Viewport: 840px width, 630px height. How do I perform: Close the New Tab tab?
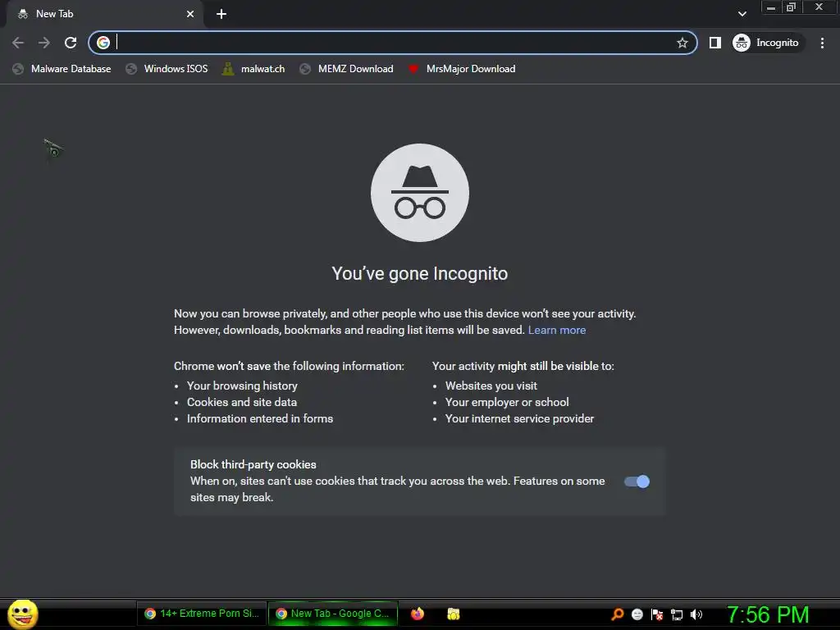(190, 14)
